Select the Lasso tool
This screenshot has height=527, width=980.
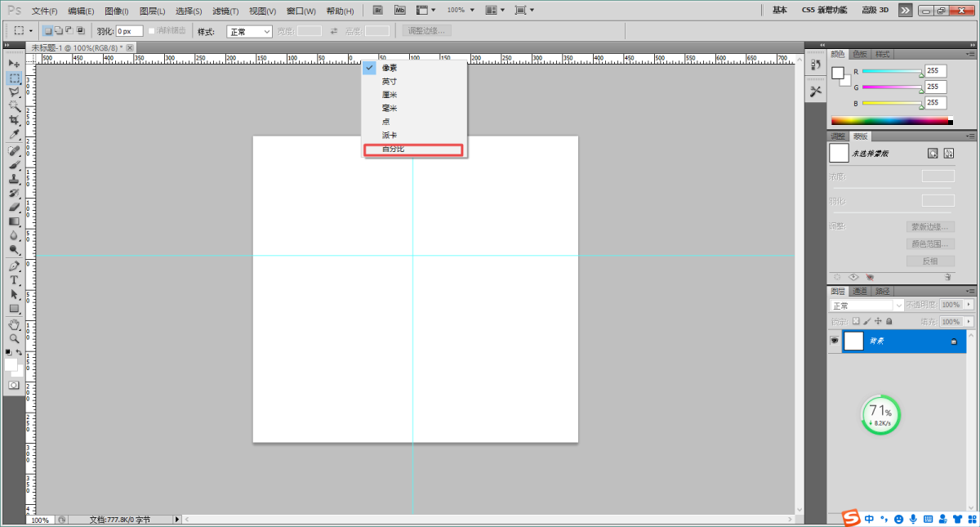14,92
